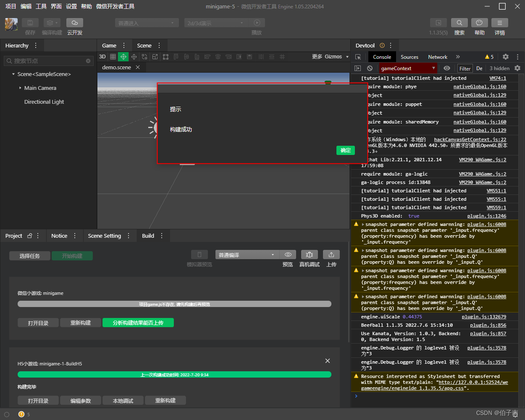Click 编辑参数 for the H5 build
The width and height of the screenshot is (525, 420).
81,400
